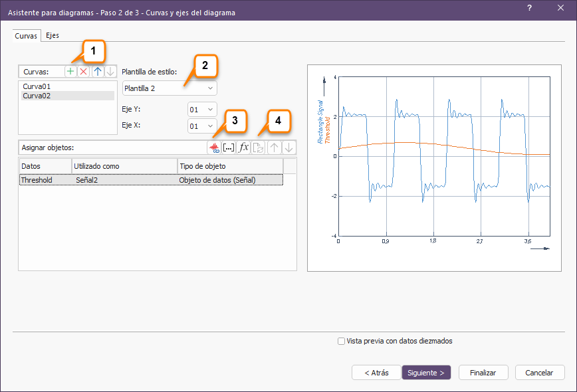Open the Plantilla de estilo dropdown
The width and height of the screenshot is (577, 392).
[x=170, y=88]
